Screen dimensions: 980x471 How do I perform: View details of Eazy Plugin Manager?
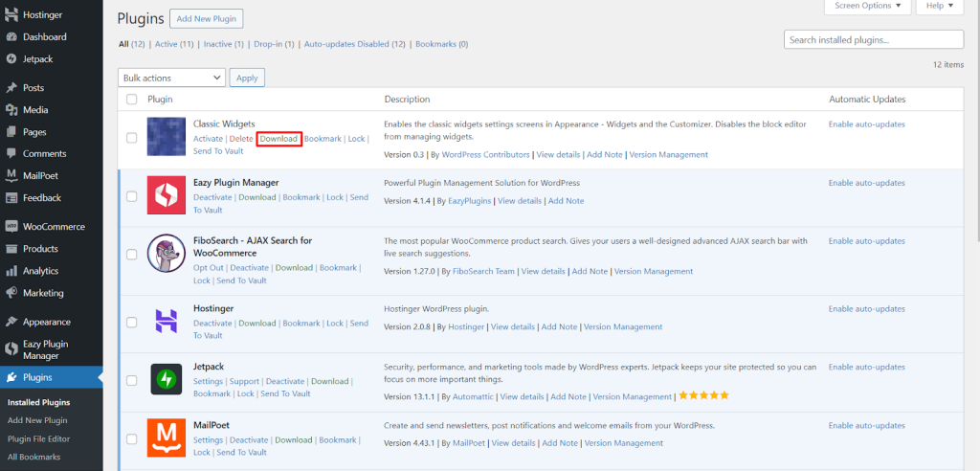click(520, 201)
